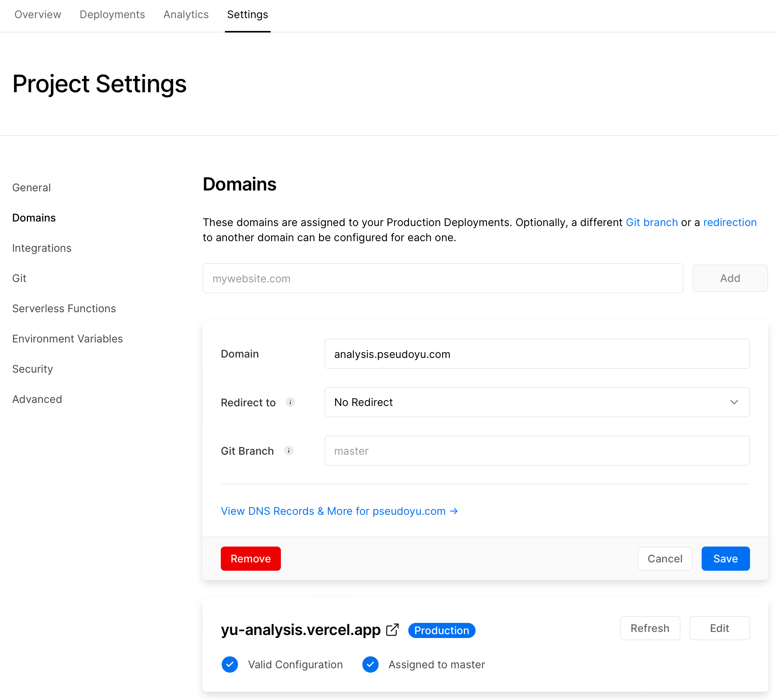
Task: Click the Valid Configuration checkmark icon
Action: click(230, 664)
